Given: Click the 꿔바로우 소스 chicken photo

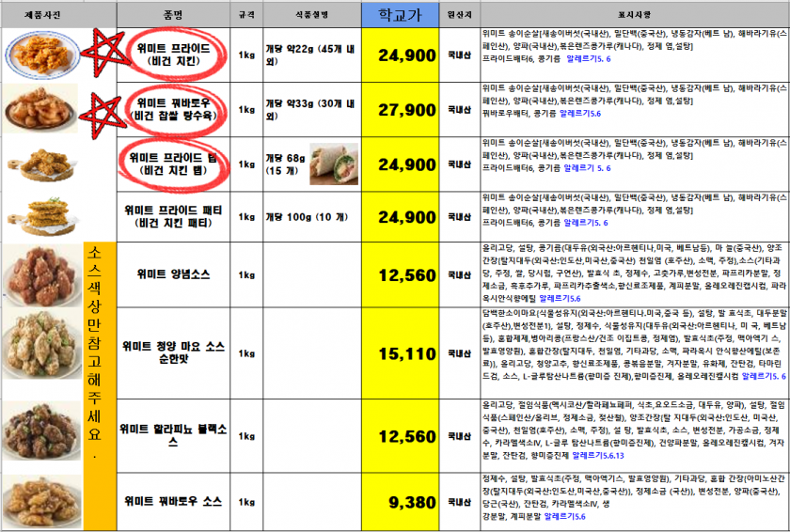Looking at the screenshot, I should coord(41,501).
